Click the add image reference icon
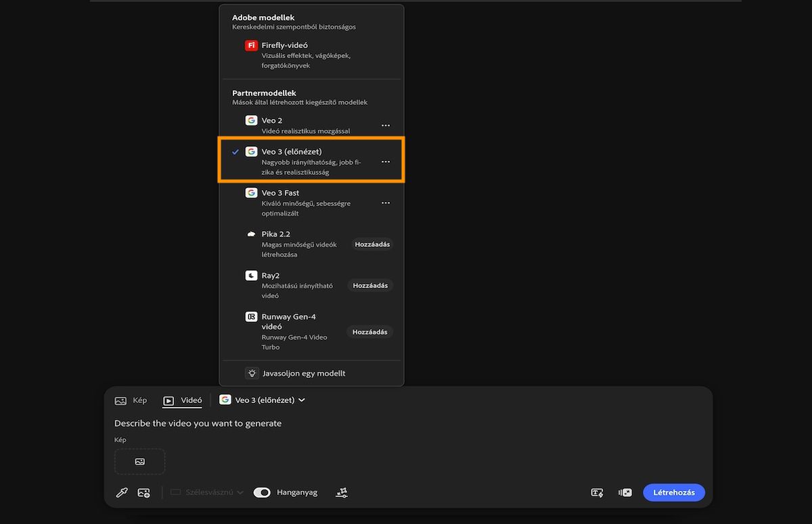This screenshot has height=524, width=812. [143, 493]
